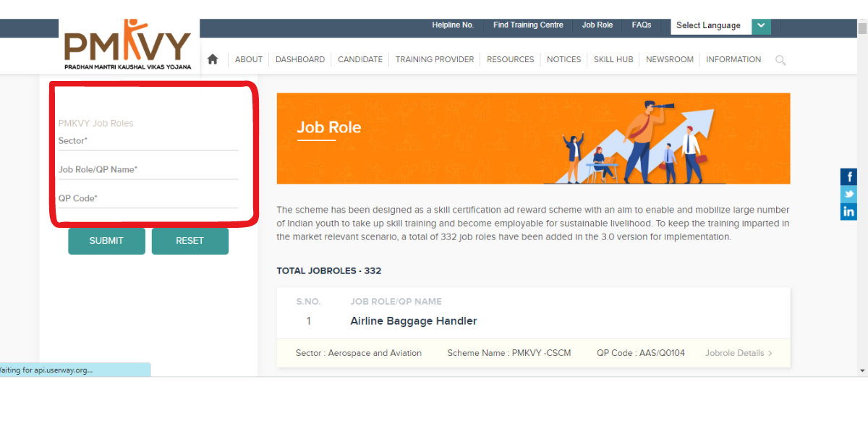The image size is (868, 434).
Task: Expand Jobrole Details for Airline Baggage Handler
Action: (739, 353)
